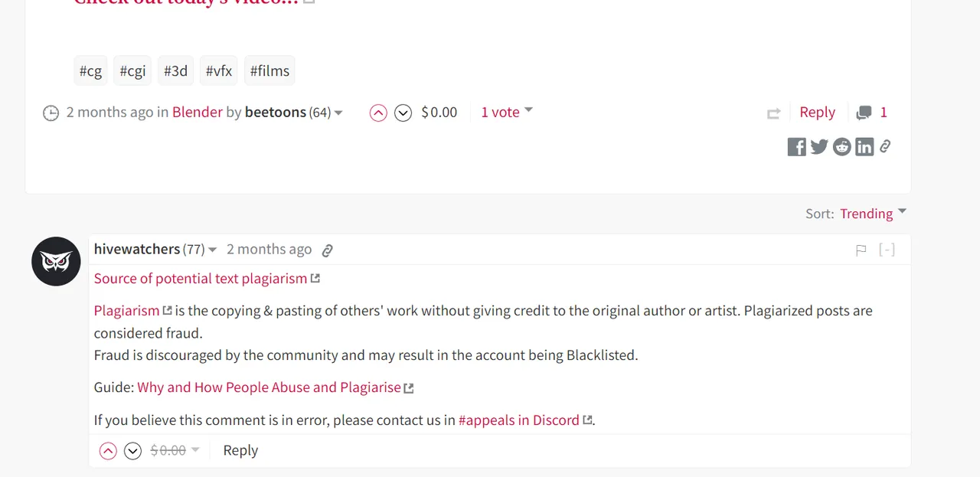This screenshot has width=980, height=477.
Task: Share the post on Reddit
Action: [x=842, y=147]
